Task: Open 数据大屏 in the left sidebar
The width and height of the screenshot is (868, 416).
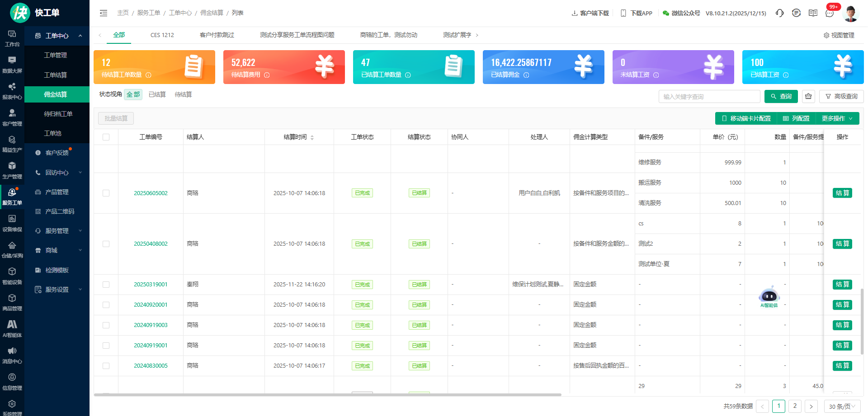Action: (x=12, y=65)
